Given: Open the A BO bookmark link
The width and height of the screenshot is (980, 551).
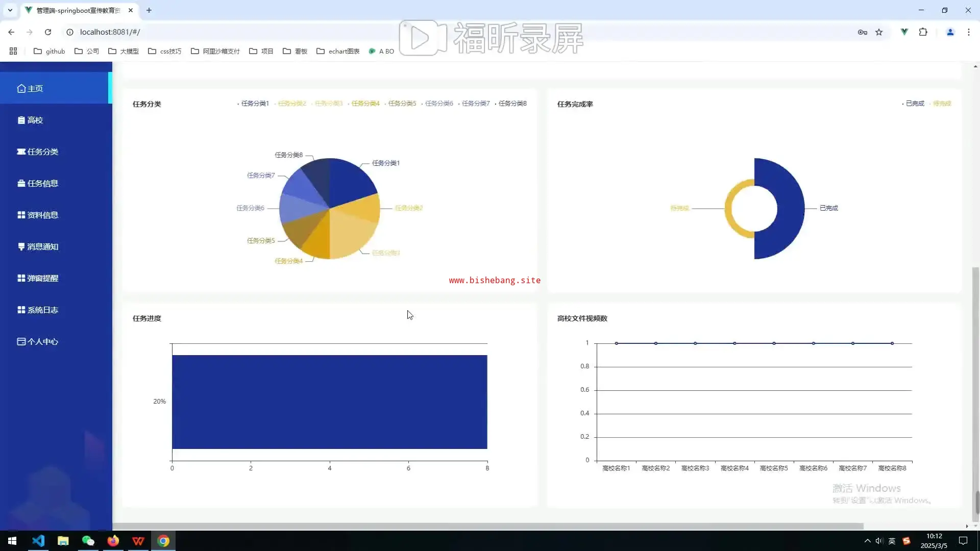Looking at the screenshot, I should 382,51.
